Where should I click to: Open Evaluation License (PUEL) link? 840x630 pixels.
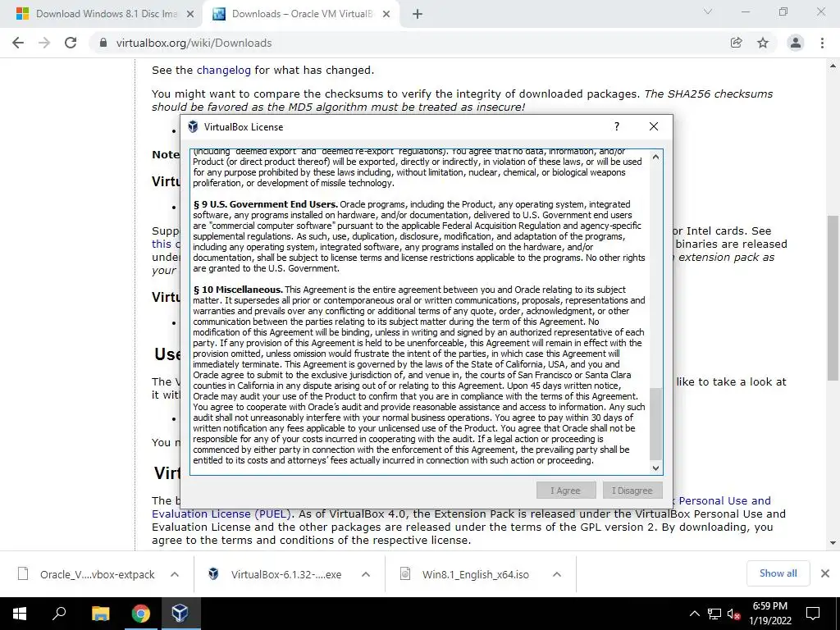pyautogui.click(x=221, y=514)
